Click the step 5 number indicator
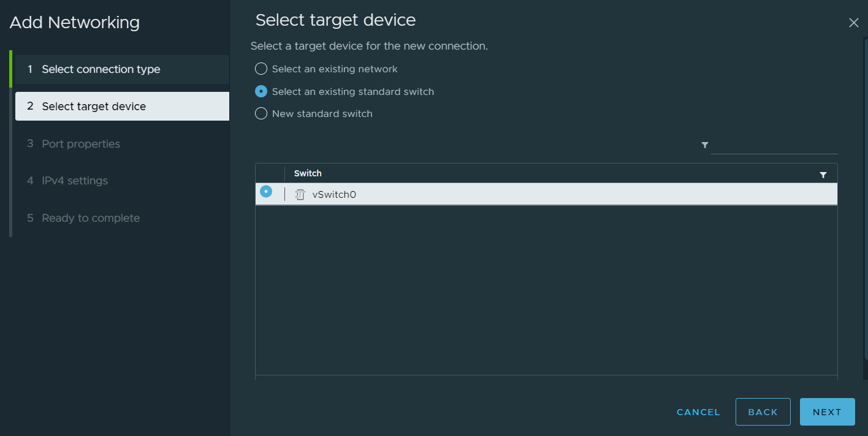 pyautogui.click(x=29, y=217)
